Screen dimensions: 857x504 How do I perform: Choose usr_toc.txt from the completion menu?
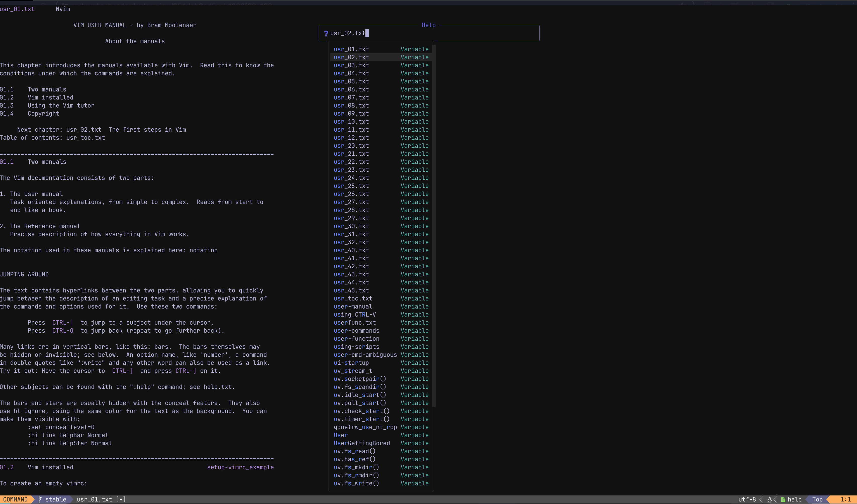point(353,298)
